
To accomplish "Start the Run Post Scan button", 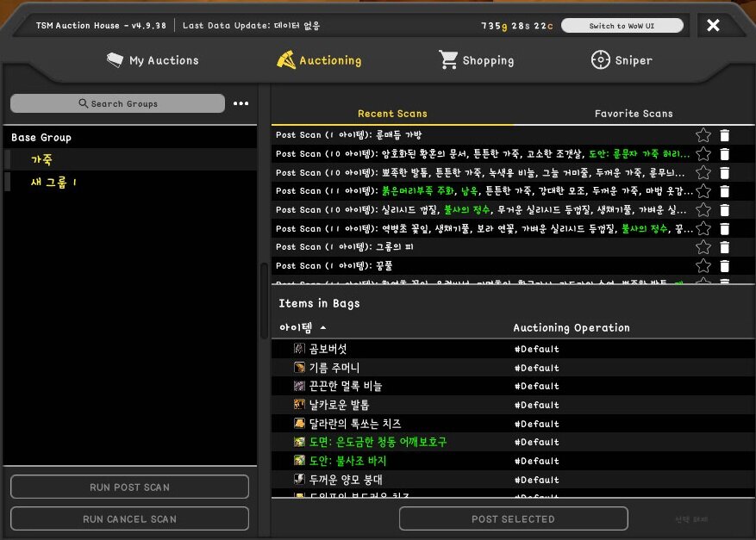I will pos(129,487).
